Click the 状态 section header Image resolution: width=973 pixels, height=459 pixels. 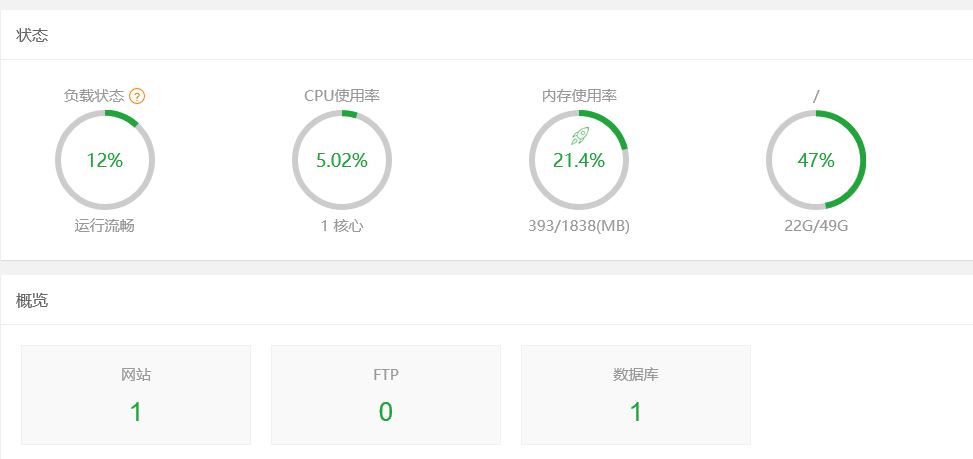(x=32, y=35)
